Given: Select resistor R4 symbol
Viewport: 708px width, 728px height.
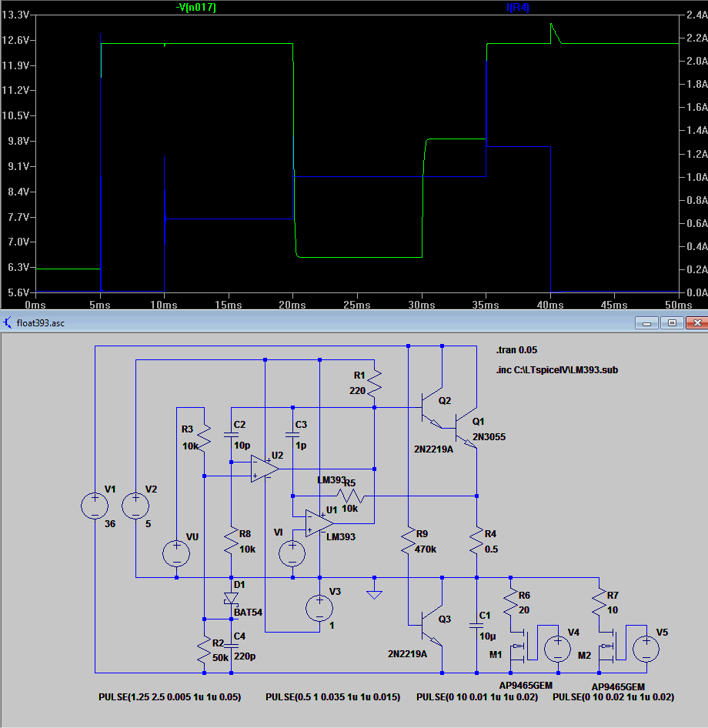Looking at the screenshot, I should [477, 540].
